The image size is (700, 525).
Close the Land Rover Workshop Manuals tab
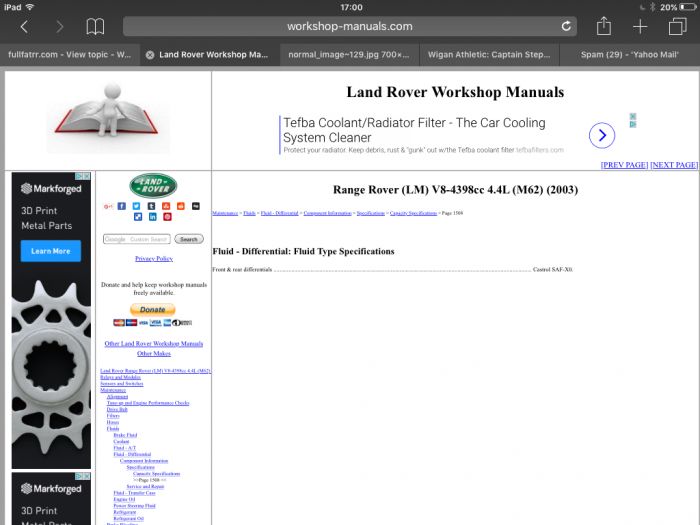(150, 55)
